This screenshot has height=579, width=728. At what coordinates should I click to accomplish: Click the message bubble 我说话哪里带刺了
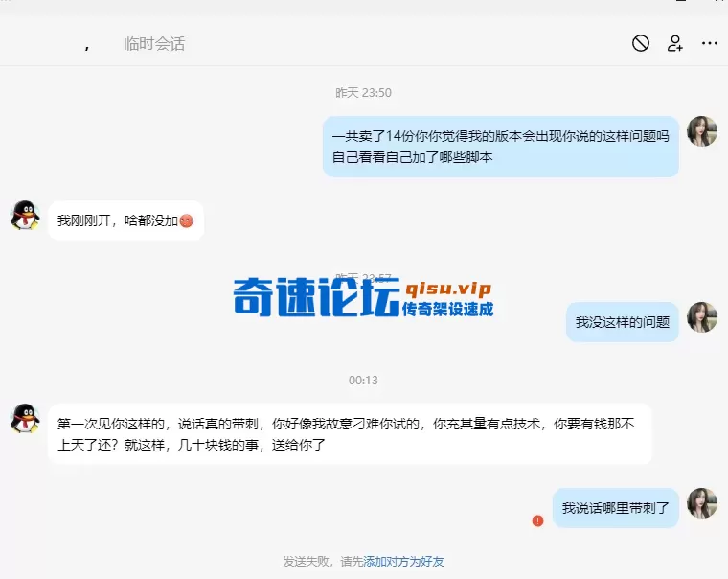(x=616, y=508)
